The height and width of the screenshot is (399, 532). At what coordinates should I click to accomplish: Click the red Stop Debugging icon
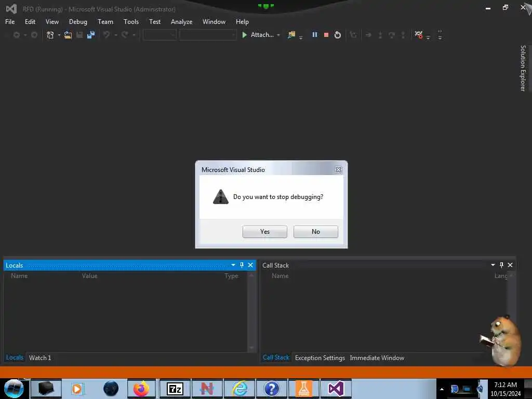(x=326, y=35)
